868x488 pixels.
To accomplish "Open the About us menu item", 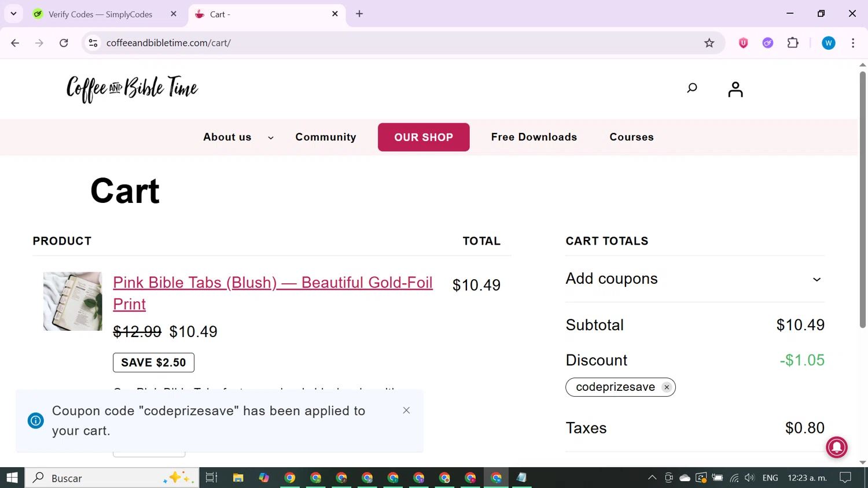I will tap(227, 137).
